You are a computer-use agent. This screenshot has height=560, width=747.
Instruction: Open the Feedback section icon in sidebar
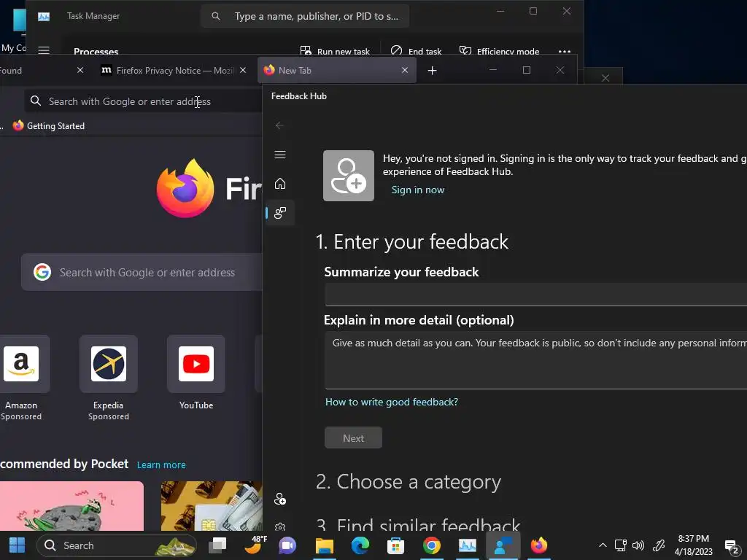point(280,213)
